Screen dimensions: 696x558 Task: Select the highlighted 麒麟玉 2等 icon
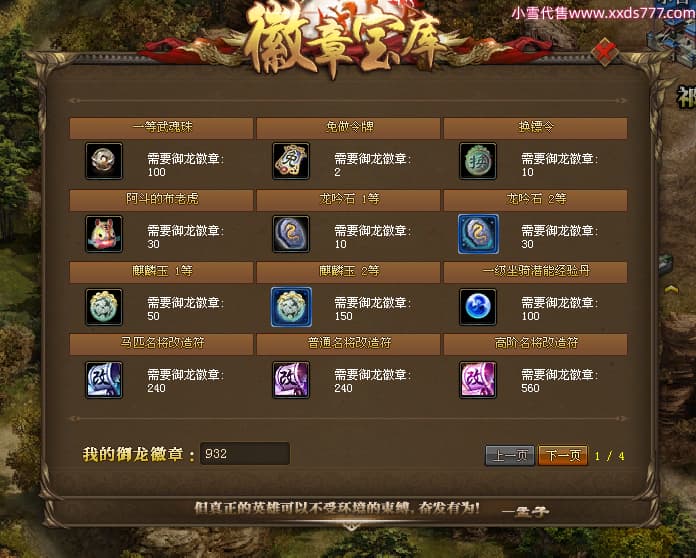291,307
